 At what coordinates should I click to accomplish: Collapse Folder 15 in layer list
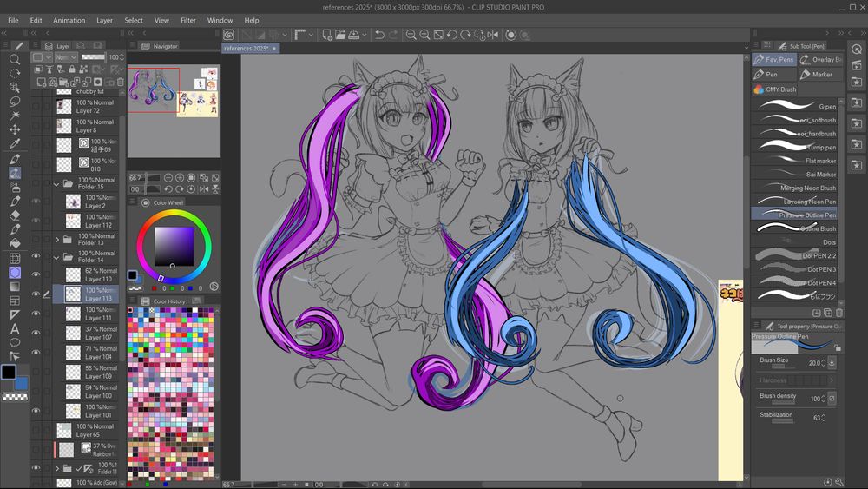point(56,184)
